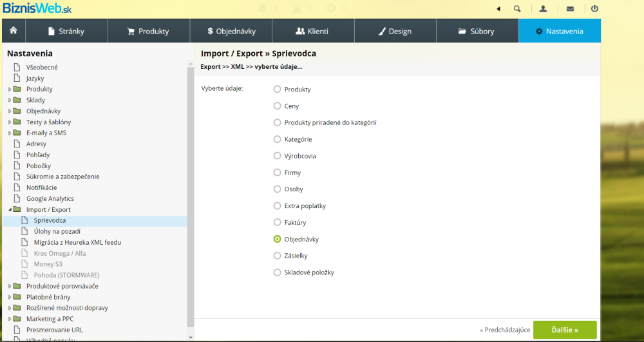The image size is (644, 342).
Task: Click the search magnifier icon
Action: click(x=517, y=8)
